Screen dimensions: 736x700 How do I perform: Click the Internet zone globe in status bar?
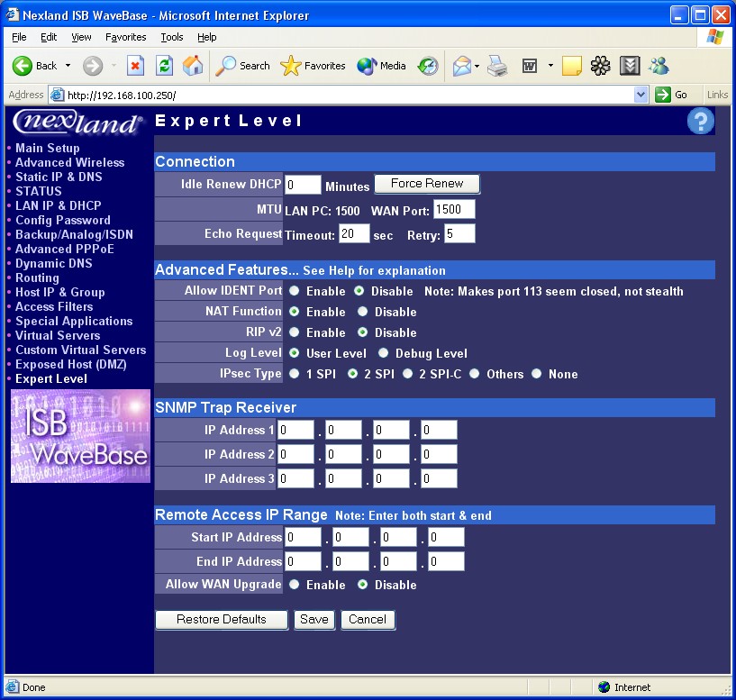click(604, 687)
